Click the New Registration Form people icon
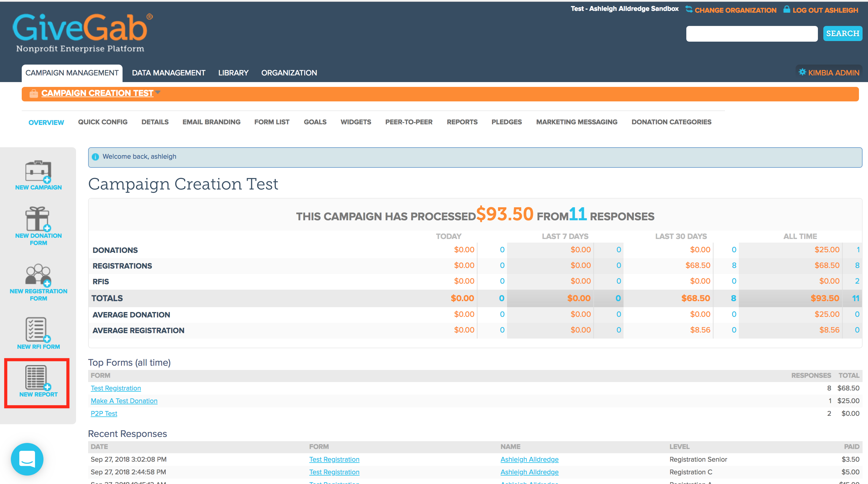Screen dimensions: 868x484 [38, 275]
